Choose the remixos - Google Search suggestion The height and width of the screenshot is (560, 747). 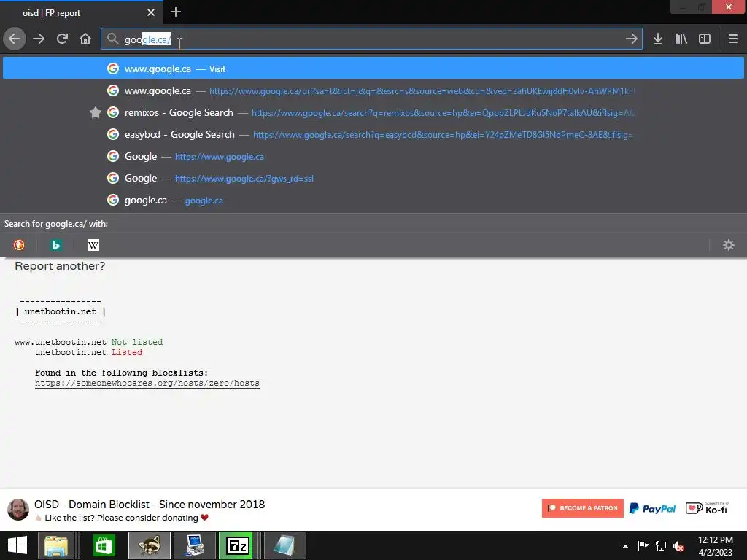tap(373, 112)
